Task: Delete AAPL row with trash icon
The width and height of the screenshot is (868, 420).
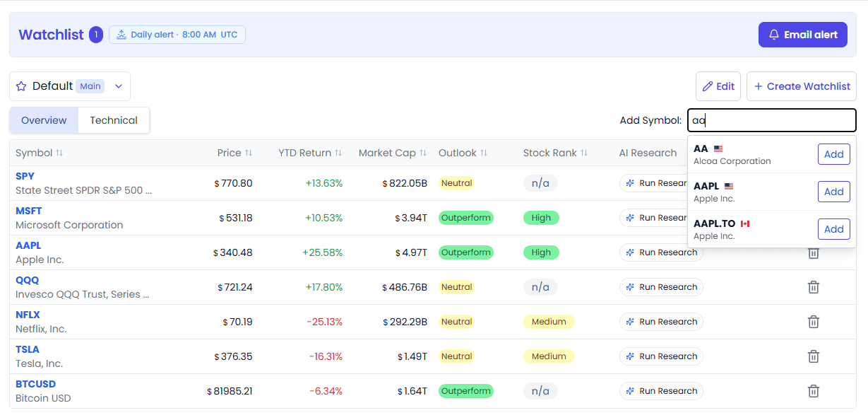Action: click(813, 252)
